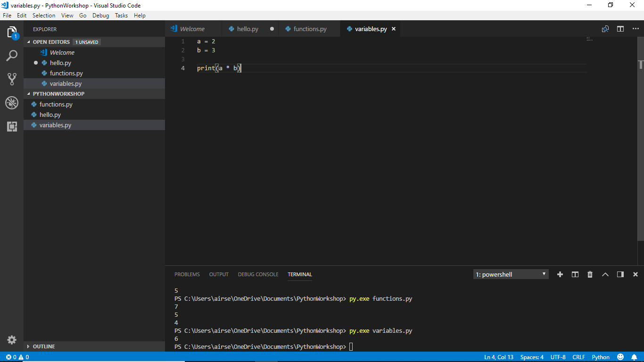The image size is (644, 362).
Task: Place cursor on line 'b = 3'
Action: pyautogui.click(x=206, y=50)
